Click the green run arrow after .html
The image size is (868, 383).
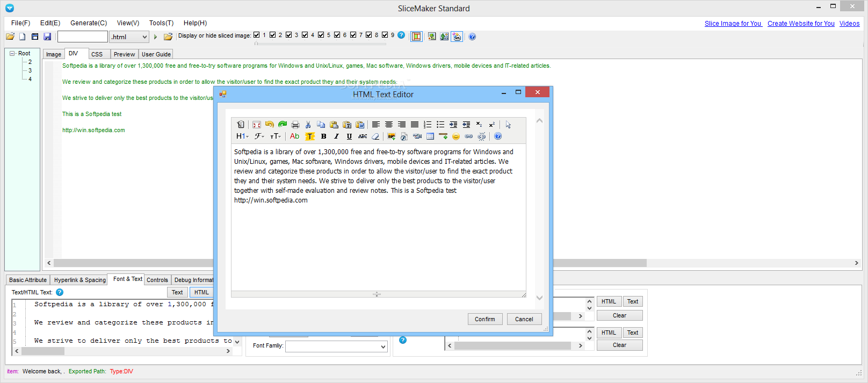pyautogui.click(x=156, y=37)
